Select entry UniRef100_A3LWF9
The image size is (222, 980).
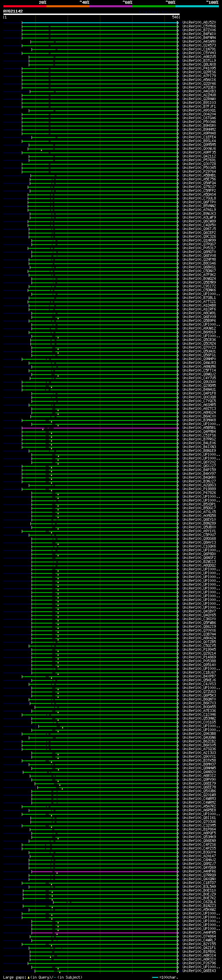point(199,217)
